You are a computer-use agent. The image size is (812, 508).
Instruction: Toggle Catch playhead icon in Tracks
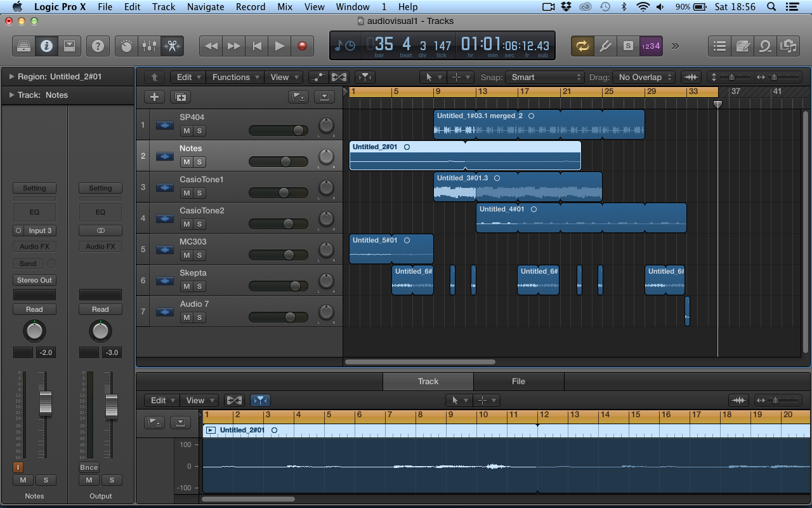[364, 77]
